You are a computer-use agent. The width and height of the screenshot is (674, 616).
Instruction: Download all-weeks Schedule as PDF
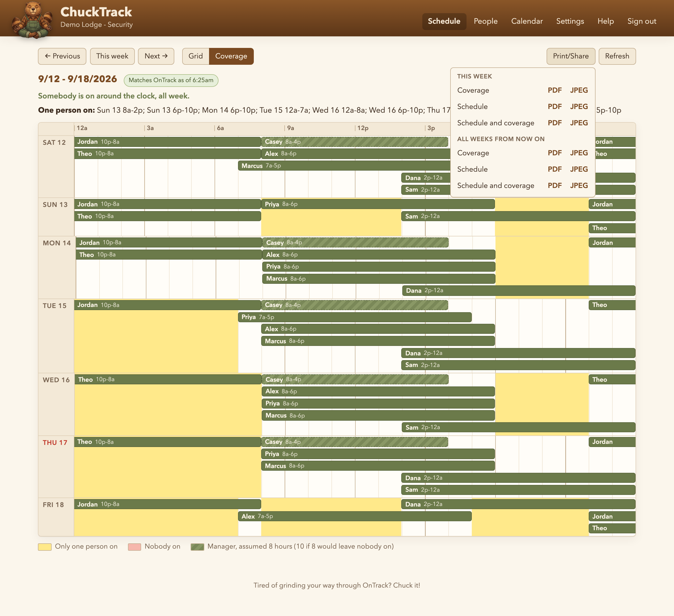coord(555,170)
